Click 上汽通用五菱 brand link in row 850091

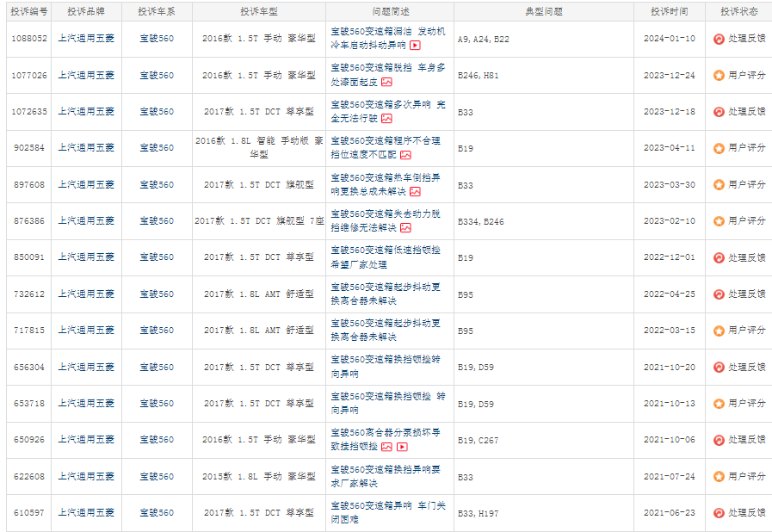[x=86, y=257]
